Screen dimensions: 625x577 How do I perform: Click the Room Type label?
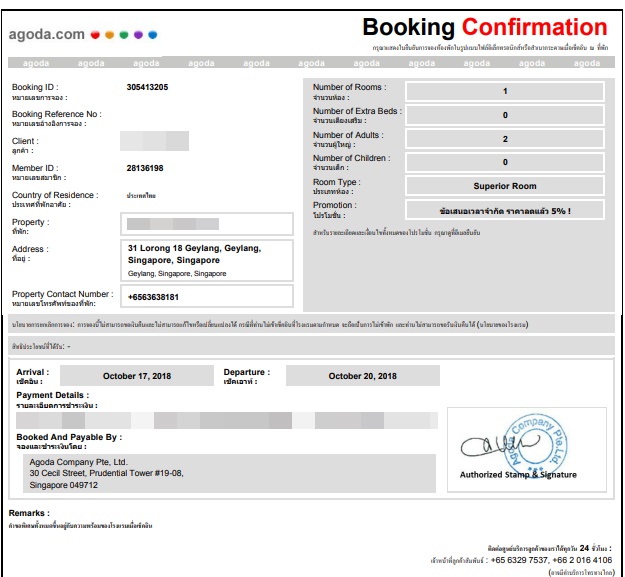tap(337, 182)
